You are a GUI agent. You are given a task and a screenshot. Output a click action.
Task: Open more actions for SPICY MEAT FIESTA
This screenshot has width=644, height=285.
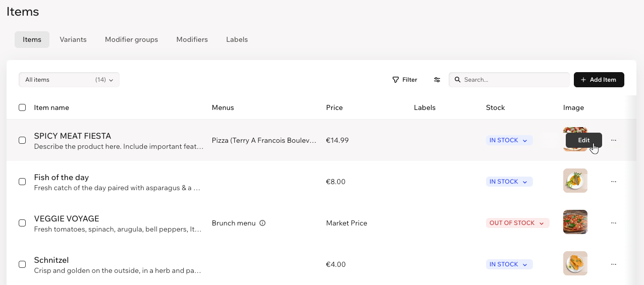pyautogui.click(x=614, y=140)
